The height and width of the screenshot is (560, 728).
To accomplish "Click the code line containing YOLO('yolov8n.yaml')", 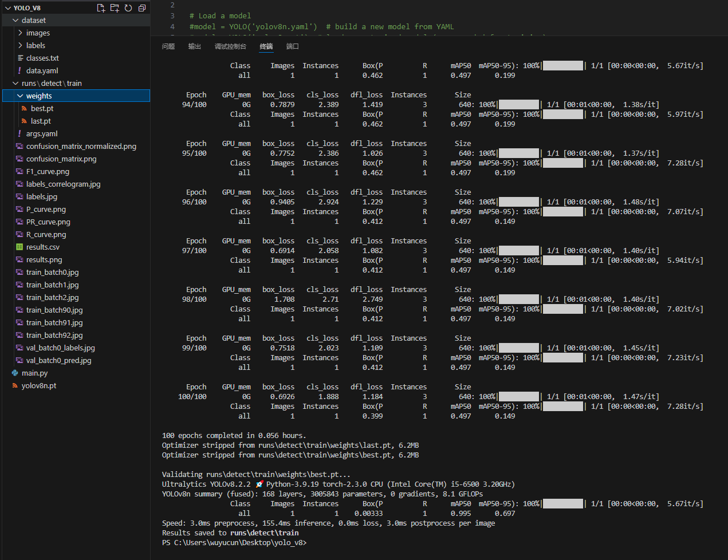I will point(321,26).
